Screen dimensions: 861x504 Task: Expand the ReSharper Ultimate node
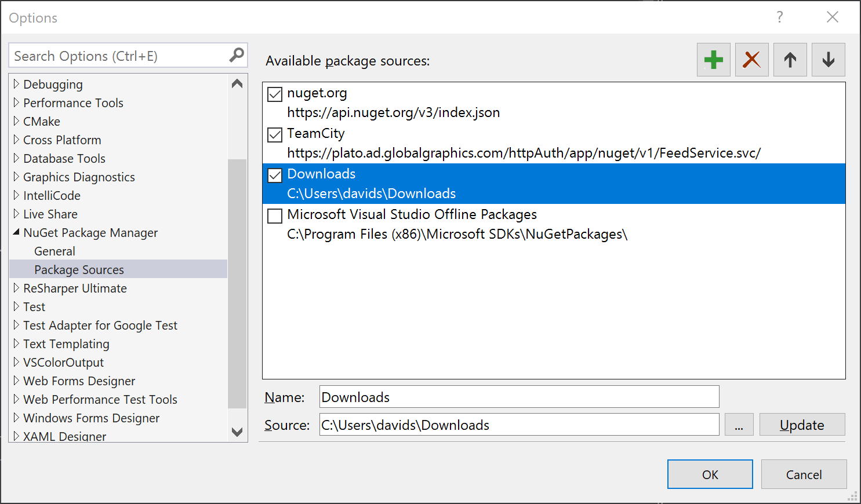16,288
